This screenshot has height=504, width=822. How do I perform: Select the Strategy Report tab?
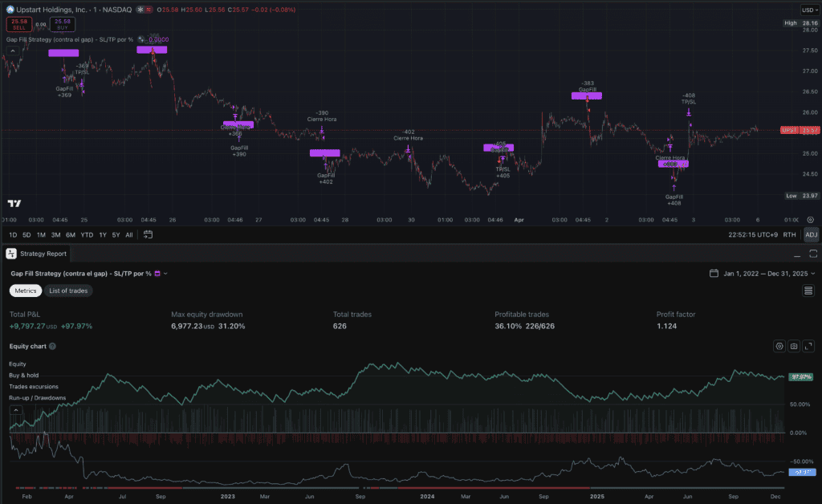37,254
